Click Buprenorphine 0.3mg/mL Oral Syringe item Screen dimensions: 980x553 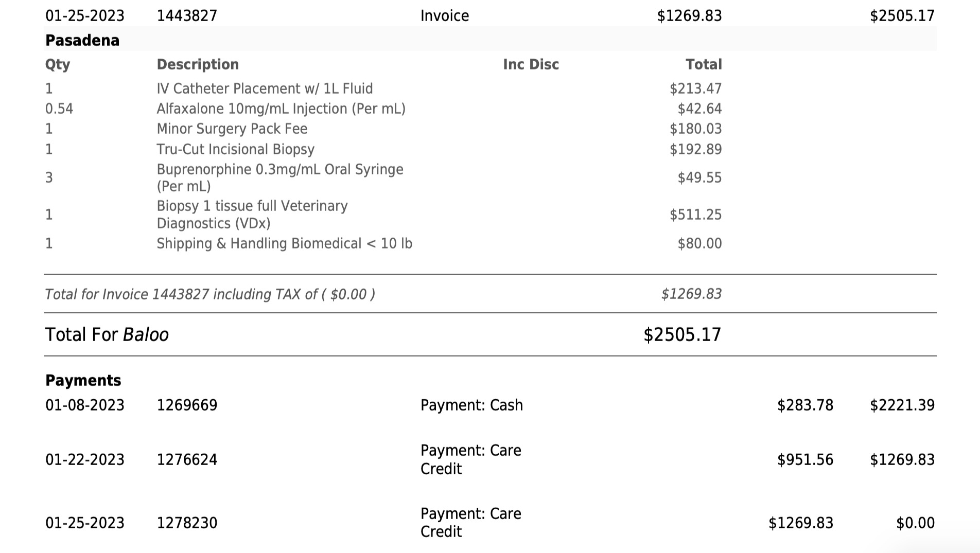point(280,177)
